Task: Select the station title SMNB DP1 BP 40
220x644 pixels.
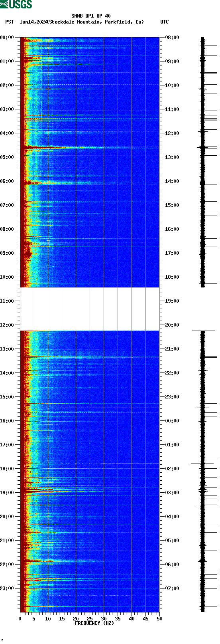Action: (x=91, y=16)
